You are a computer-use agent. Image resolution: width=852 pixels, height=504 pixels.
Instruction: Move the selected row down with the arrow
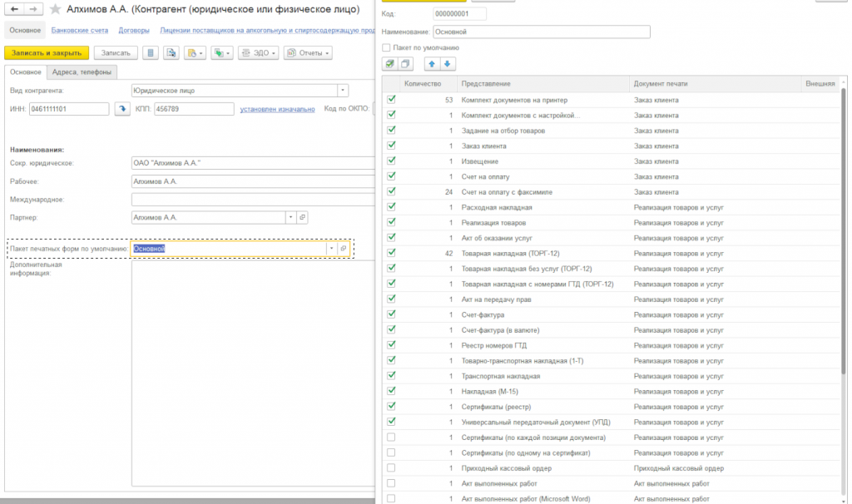coord(447,64)
